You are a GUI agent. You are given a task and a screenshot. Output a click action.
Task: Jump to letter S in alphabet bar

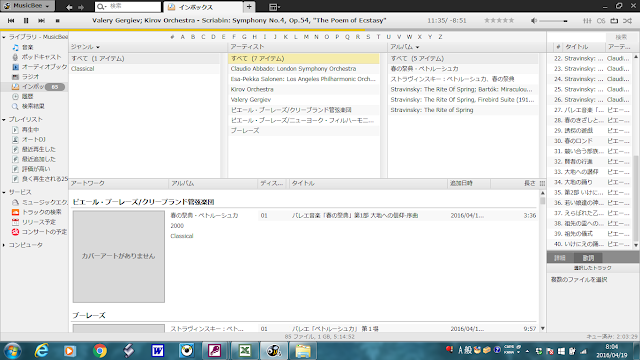pyautogui.click(x=368, y=37)
